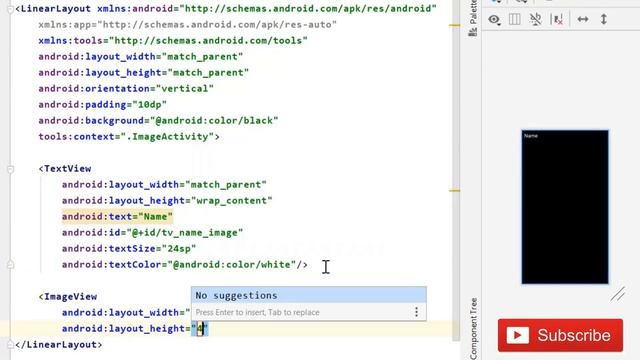Screen dimensions: 640x360
Task: Click the diagonal resize handle below preview
Action: click(x=618, y=294)
